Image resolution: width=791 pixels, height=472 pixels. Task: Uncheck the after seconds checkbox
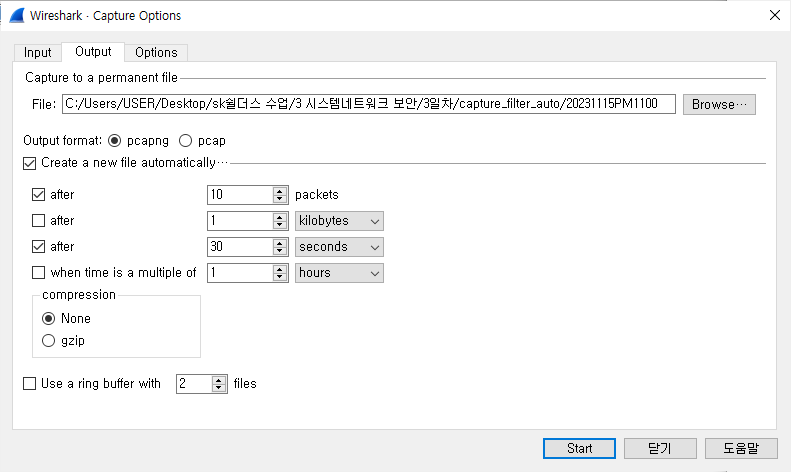pos(38,247)
